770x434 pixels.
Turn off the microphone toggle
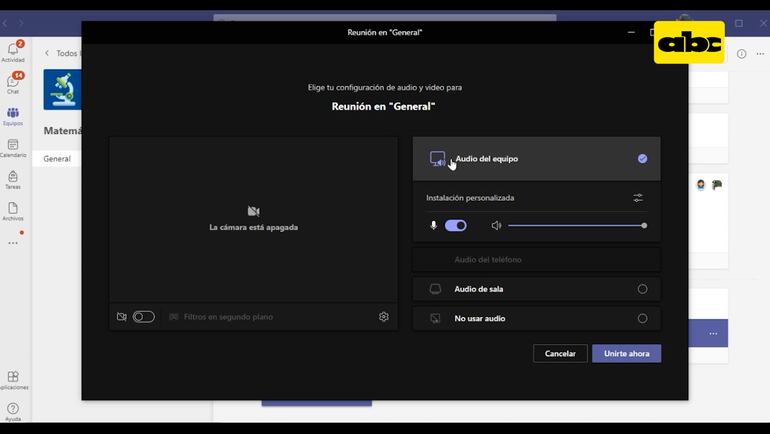pos(455,226)
